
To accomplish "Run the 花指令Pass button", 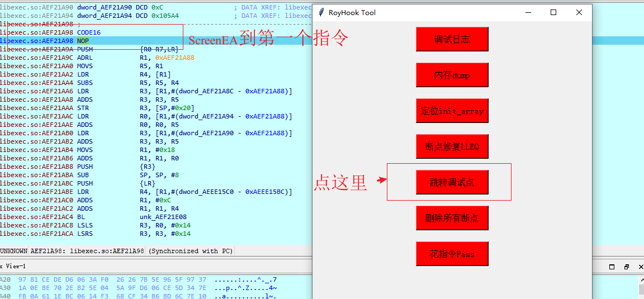I will (452, 254).
